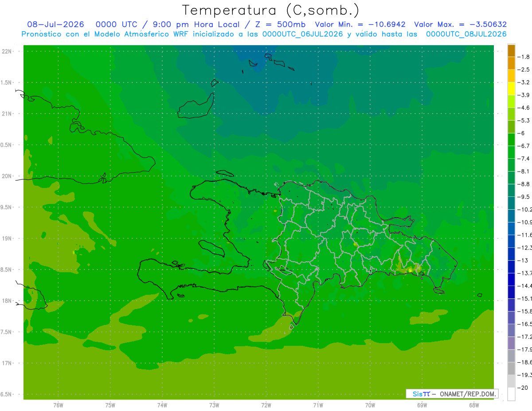The height and width of the screenshot is (411, 532).
Task: Click the '-15.1' color bar value
Action: pos(524,298)
